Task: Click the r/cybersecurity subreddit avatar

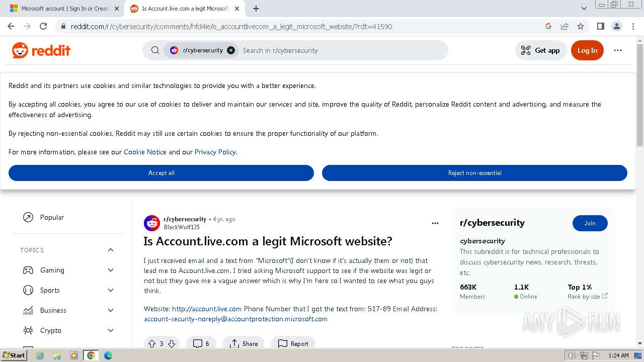Action: coord(152,223)
